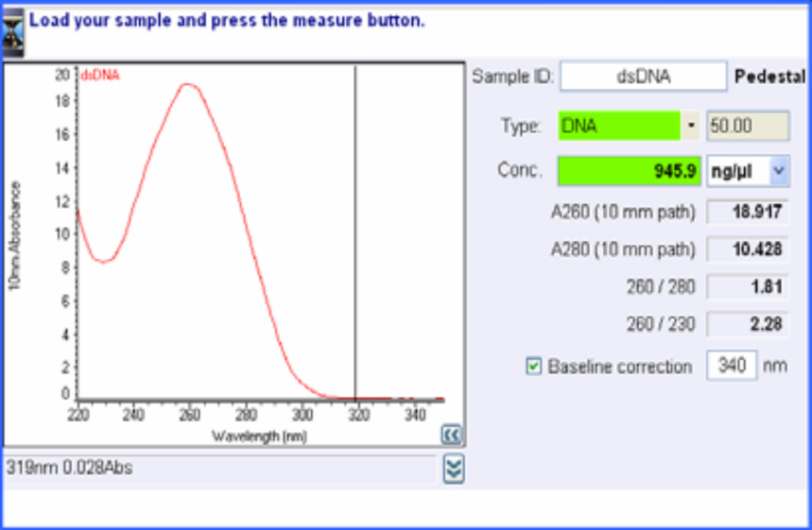812x530 pixels.
Task: Click the Baseline correction label text
Action: click(620, 367)
